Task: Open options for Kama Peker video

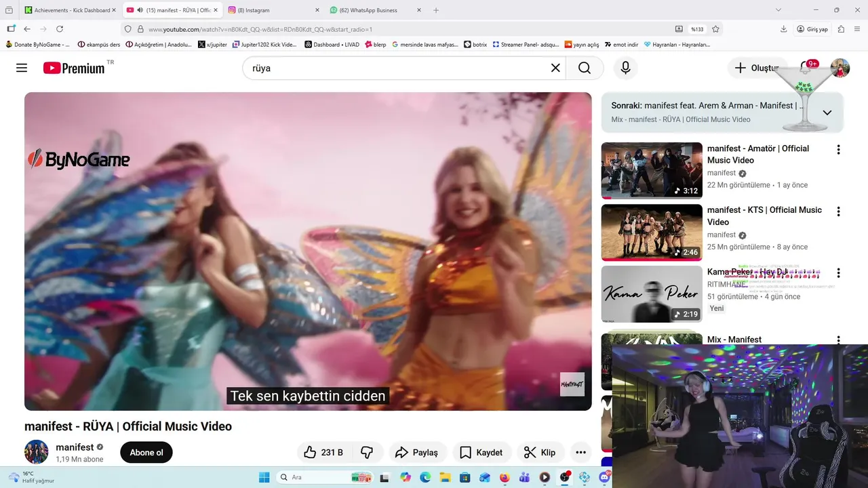Action: click(x=838, y=273)
